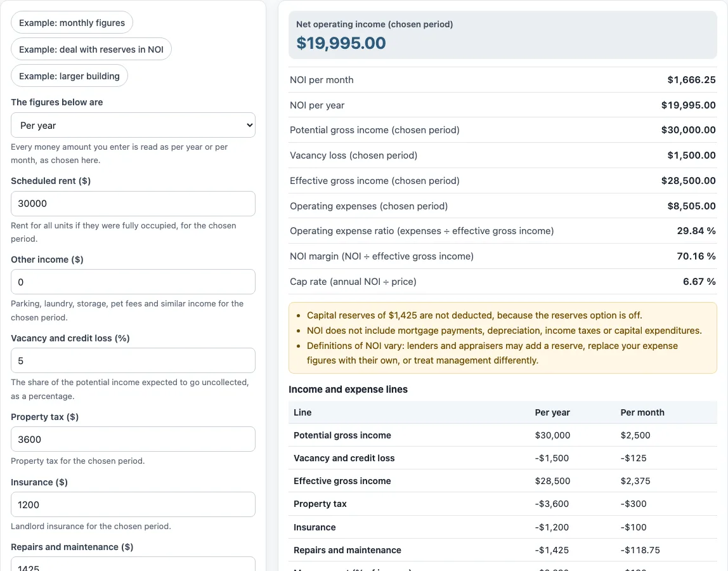Select -$1,500 in Vacancy and credit loss row
This screenshot has width=728, height=571.
[552, 458]
